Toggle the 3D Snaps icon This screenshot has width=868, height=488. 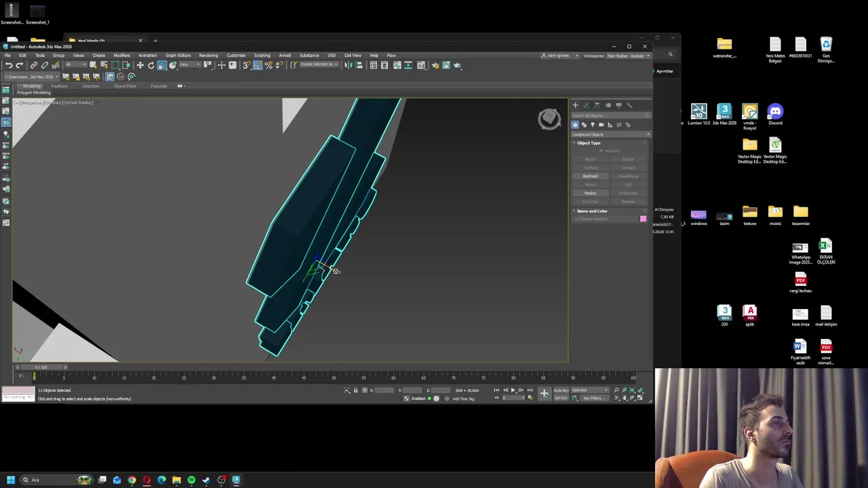(247, 65)
